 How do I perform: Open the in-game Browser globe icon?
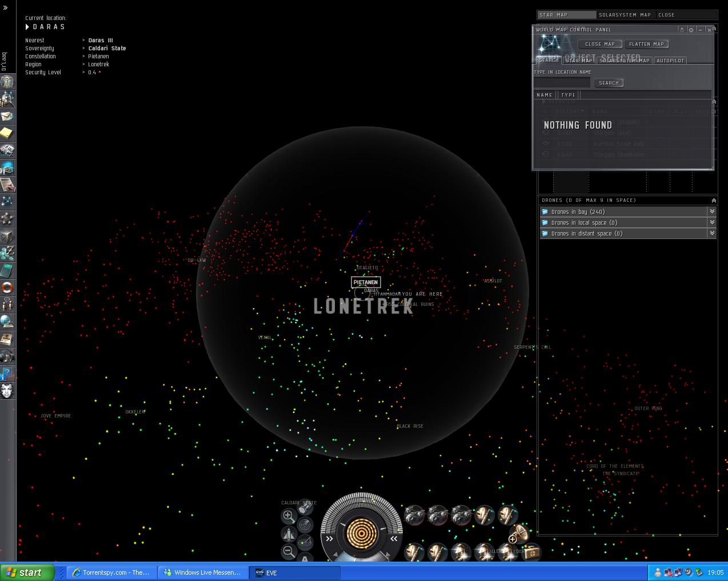7,321
